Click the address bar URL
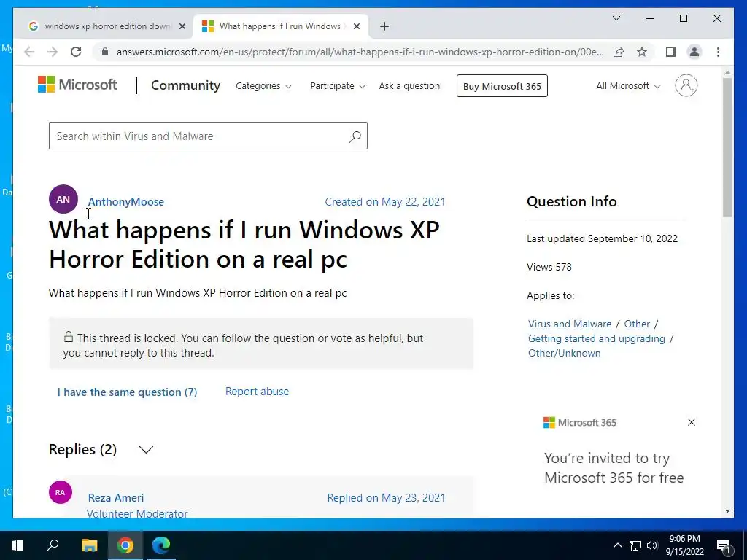The width and height of the screenshot is (747, 560). pyautogui.click(x=360, y=52)
